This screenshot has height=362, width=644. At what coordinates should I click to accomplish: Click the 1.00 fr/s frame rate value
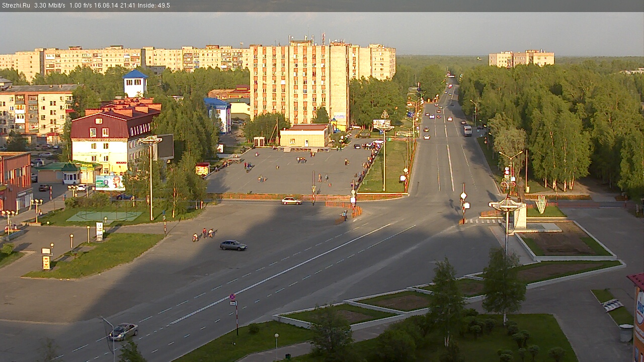click(80, 6)
